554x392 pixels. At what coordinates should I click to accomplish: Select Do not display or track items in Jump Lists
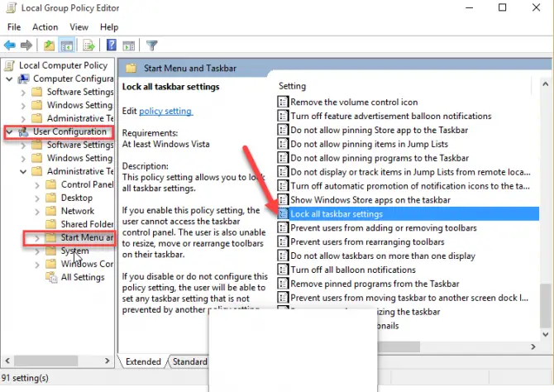[x=410, y=172]
